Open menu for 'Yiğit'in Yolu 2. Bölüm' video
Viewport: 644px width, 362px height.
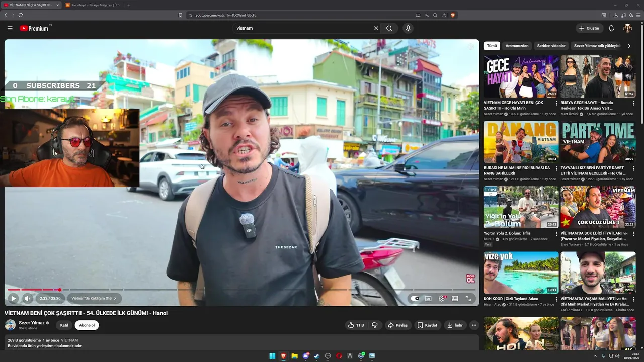pyautogui.click(x=556, y=234)
